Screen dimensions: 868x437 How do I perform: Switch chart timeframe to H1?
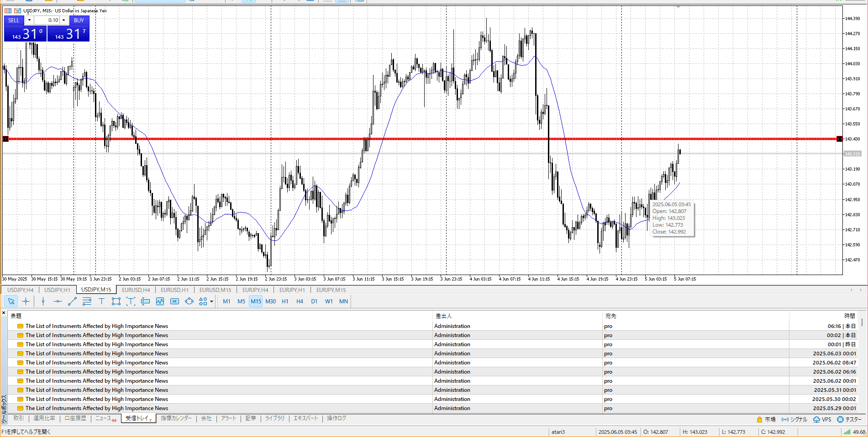tap(285, 302)
